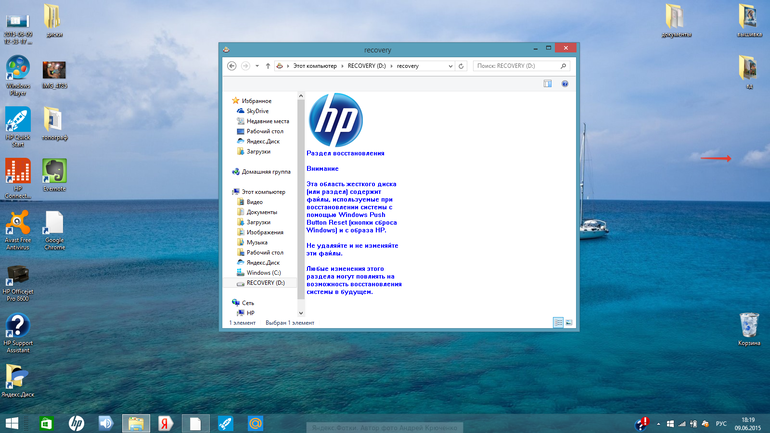Go up one folder level

pos(268,66)
